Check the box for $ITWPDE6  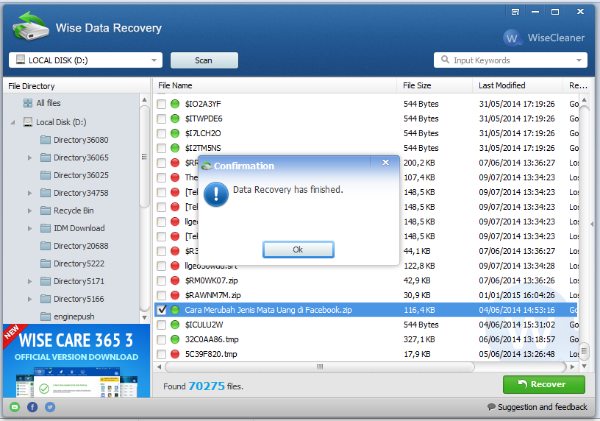pyautogui.click(x=161, y=119)
